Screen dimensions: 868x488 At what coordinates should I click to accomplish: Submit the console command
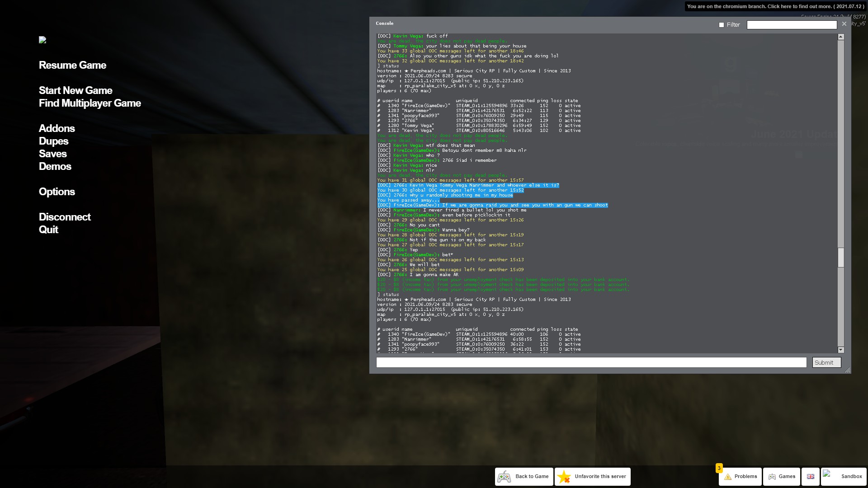click(x=826, y=362)
